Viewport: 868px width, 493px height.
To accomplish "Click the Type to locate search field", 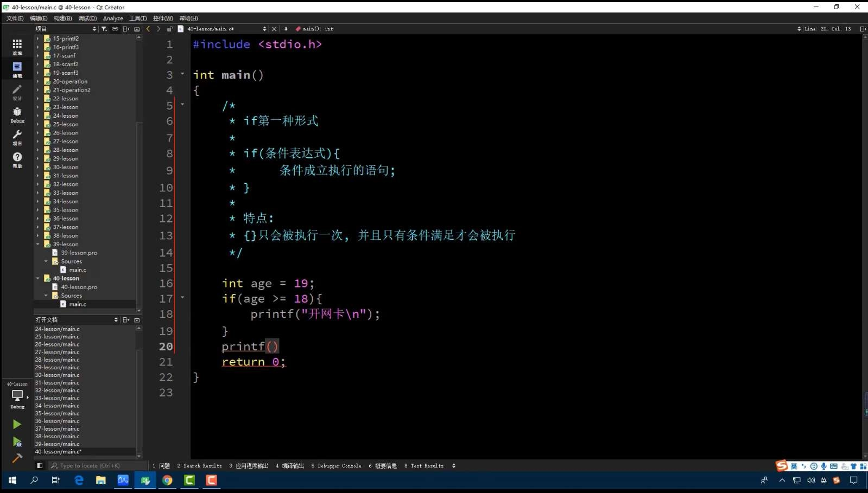I will coord(98,465).
